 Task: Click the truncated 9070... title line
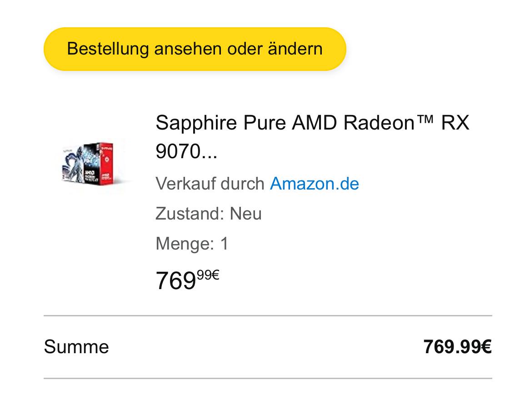point(186,151)
